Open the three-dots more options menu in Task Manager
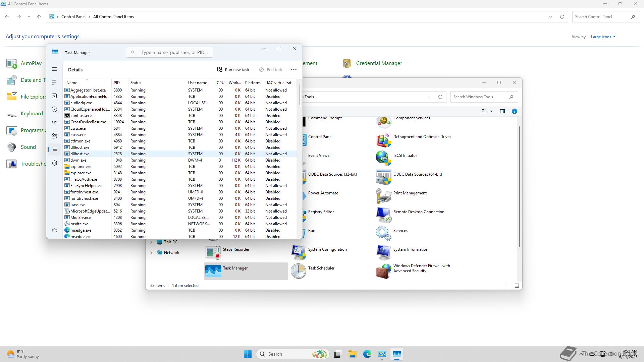 click(293, 70)
